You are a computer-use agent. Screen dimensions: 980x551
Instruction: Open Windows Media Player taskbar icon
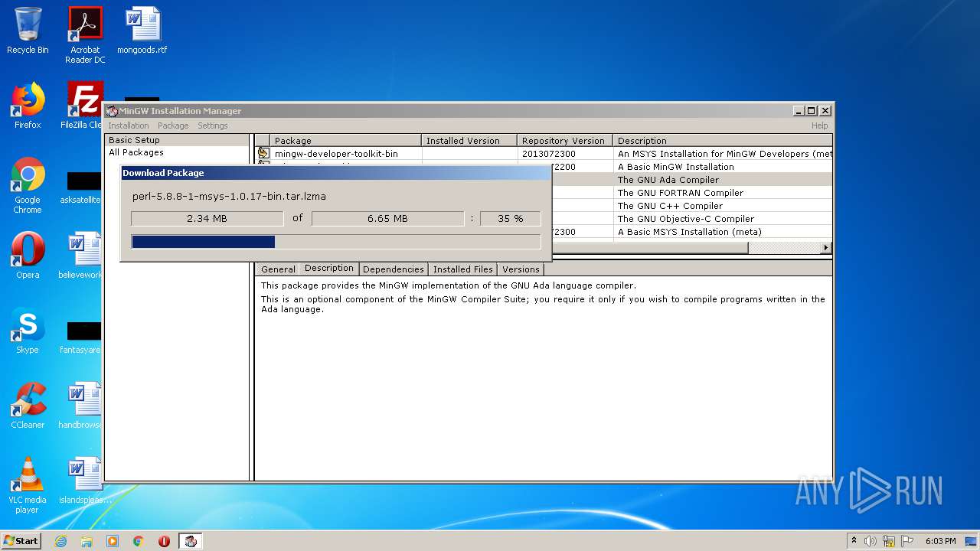pos(113,541)
